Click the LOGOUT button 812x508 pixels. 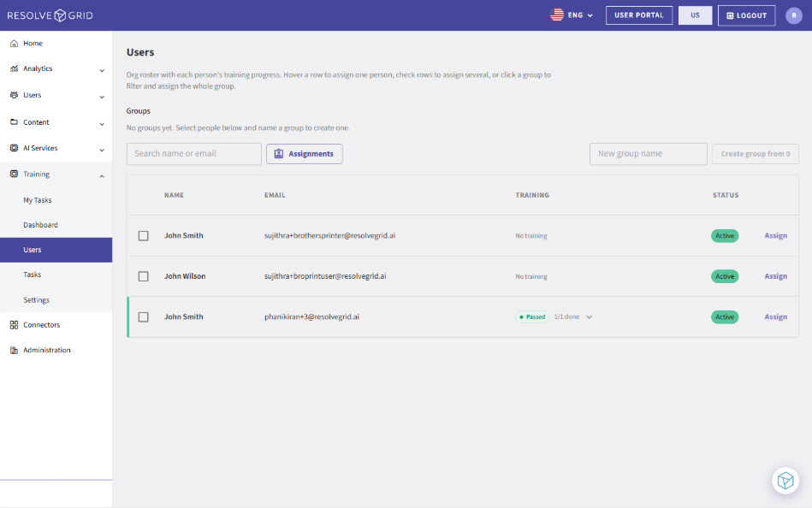pos(746,15)
